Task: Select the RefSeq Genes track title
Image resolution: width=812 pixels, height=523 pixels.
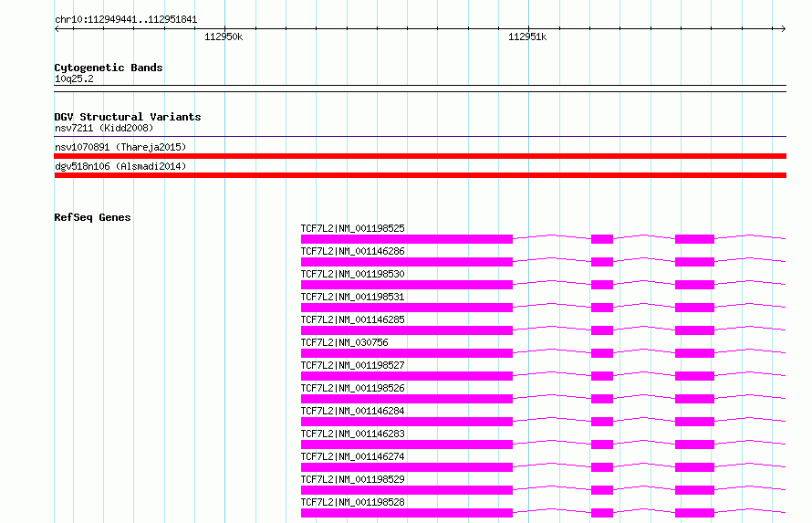Action: (x=92, y=217)
